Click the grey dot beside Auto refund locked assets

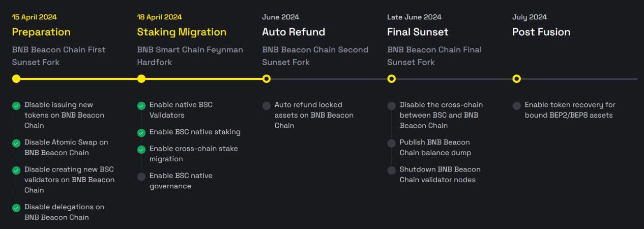click(267, 106)
